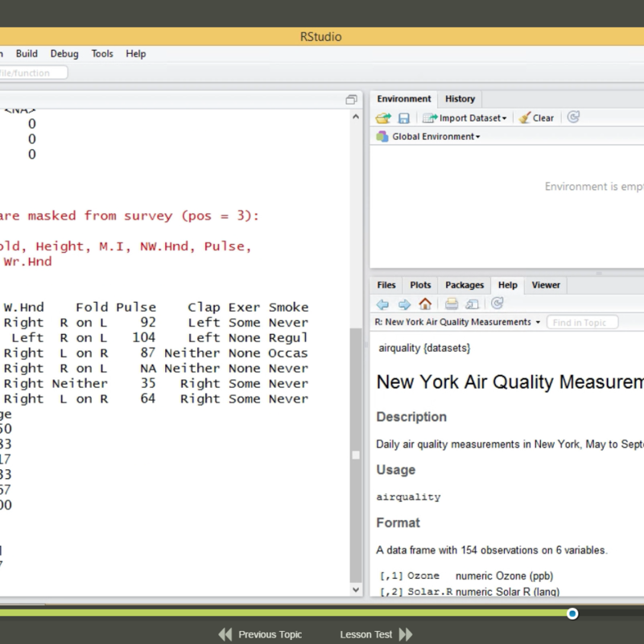Viewport: 644px width, 644px height.
Task: Click the Clear button label
Action: (x=543, y=118)
